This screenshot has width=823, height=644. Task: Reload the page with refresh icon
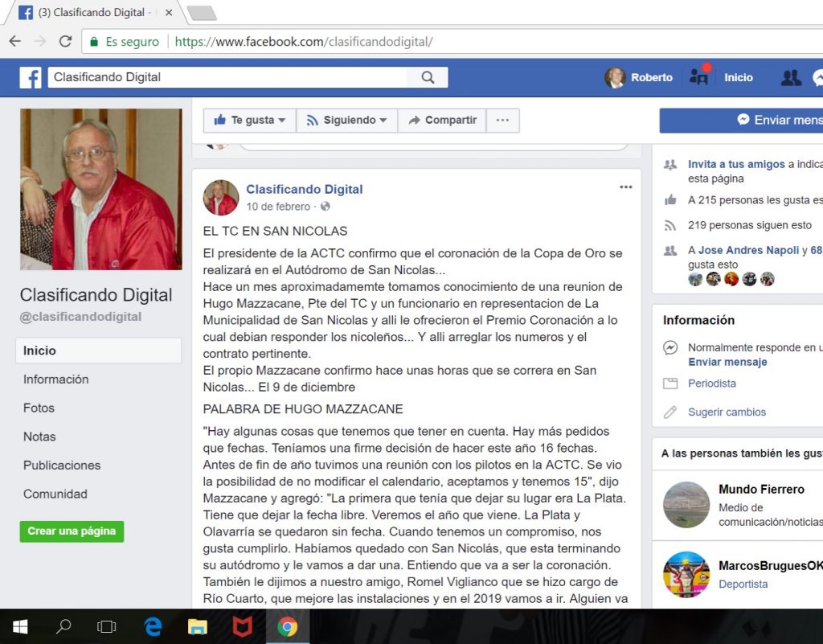click(65, 42)
